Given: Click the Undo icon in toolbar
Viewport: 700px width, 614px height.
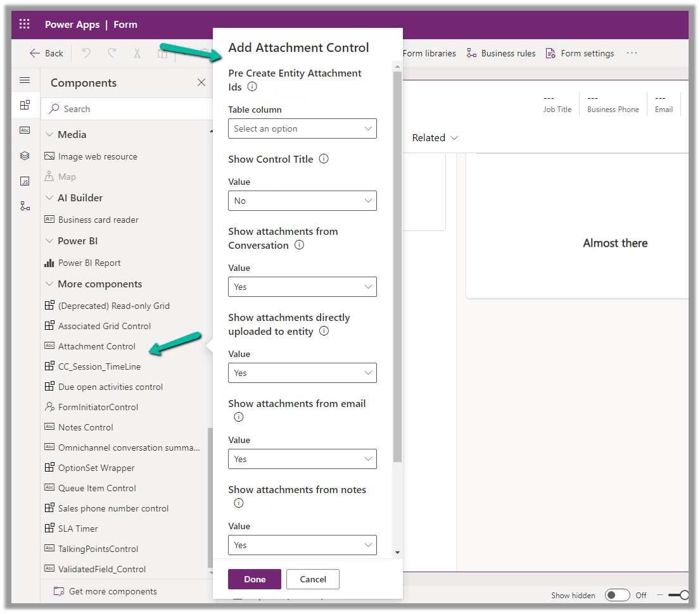Looking at the screenshot, I should (x=86, y=53).
